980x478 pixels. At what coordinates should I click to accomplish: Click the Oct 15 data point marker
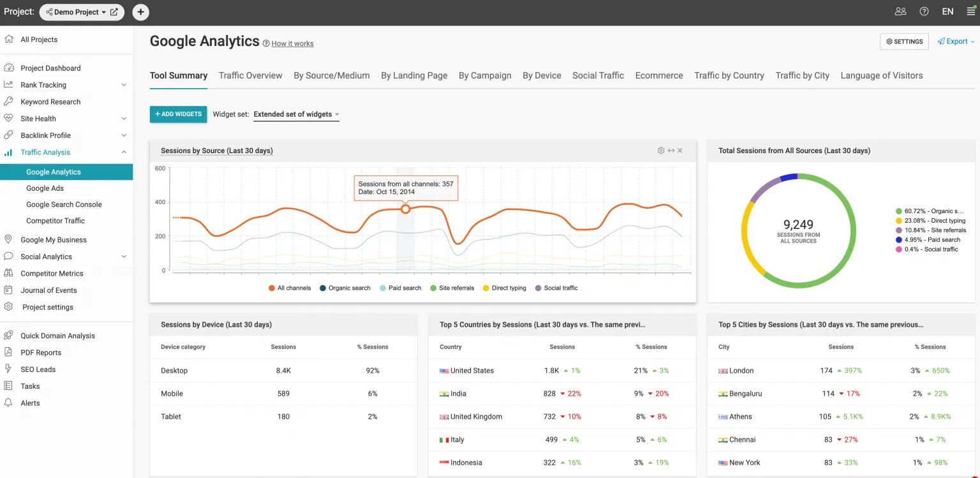tap(405, 209)
